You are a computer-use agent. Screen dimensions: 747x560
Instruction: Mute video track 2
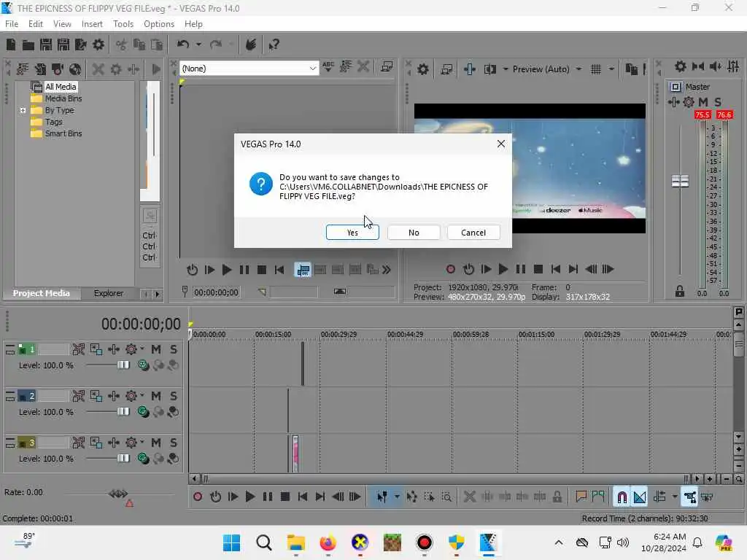(156, 396)
